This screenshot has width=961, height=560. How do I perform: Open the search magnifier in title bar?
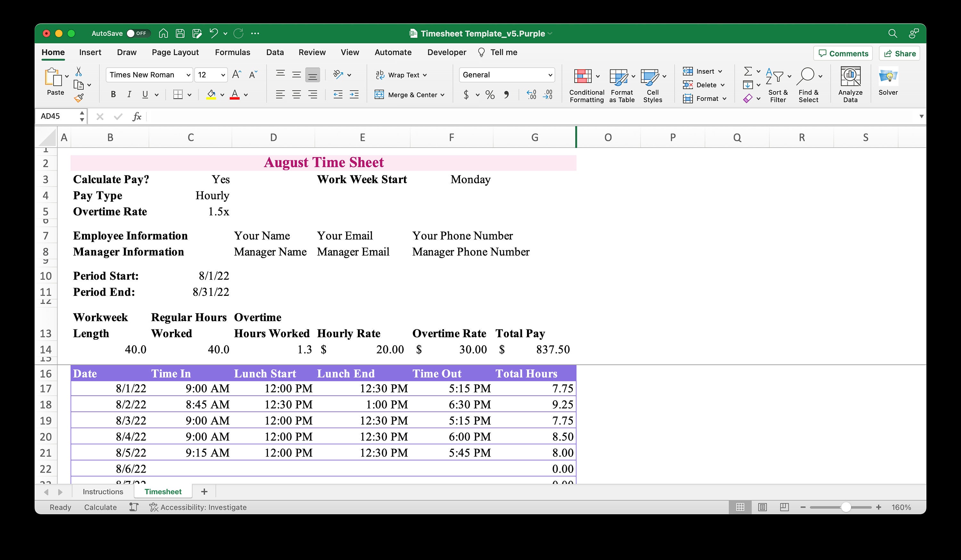[892, 34]
